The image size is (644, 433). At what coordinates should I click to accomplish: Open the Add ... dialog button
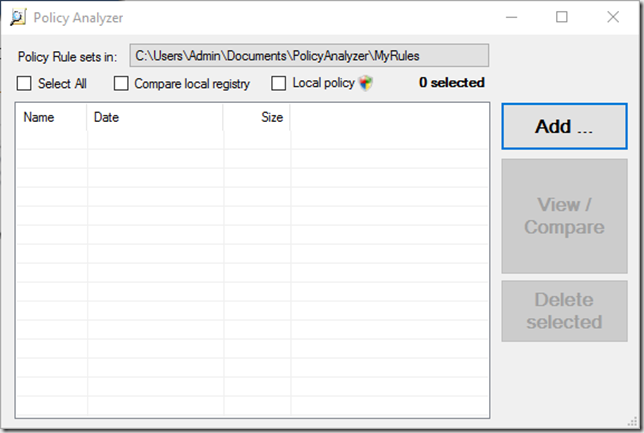[564, 126]
